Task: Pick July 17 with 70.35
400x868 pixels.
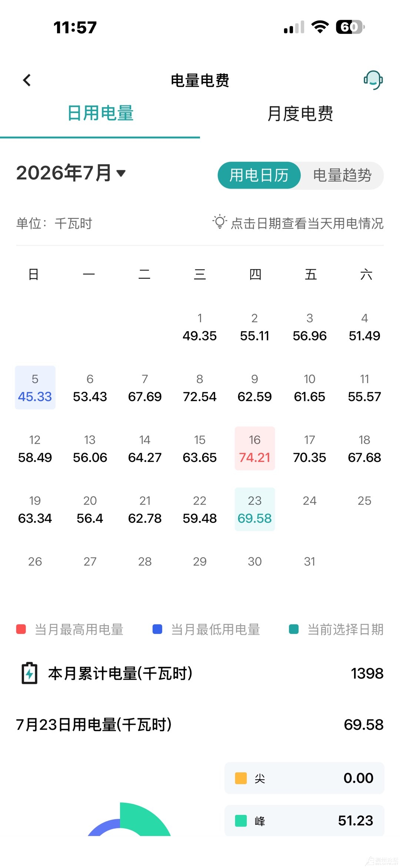Action: point(310,449)
